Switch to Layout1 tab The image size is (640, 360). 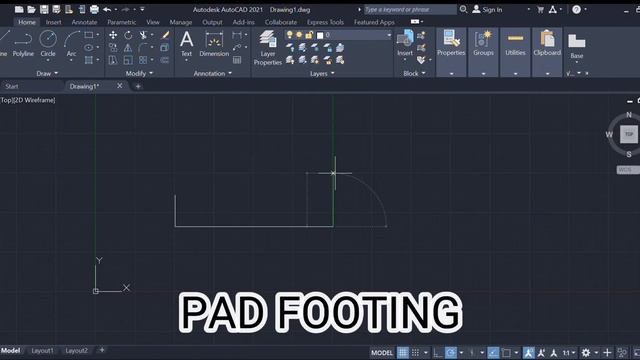42,351
